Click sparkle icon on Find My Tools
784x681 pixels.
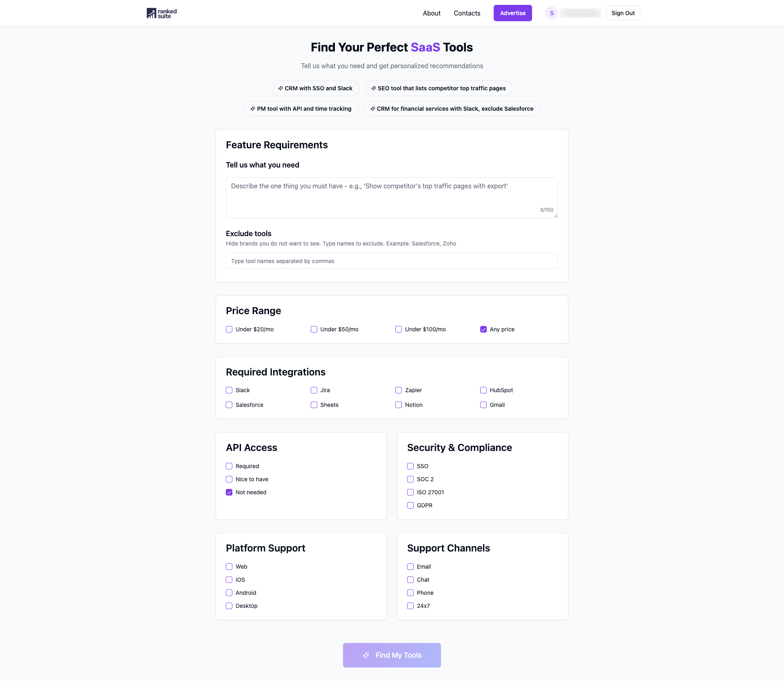[366, 655]
